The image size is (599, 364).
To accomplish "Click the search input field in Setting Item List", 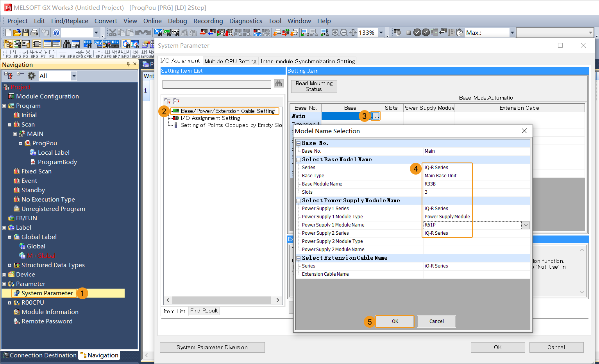I will (x=216, y=84).
